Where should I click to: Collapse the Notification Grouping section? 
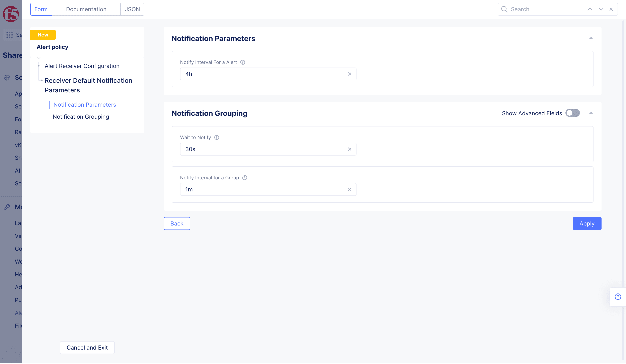tap(591, 113)
